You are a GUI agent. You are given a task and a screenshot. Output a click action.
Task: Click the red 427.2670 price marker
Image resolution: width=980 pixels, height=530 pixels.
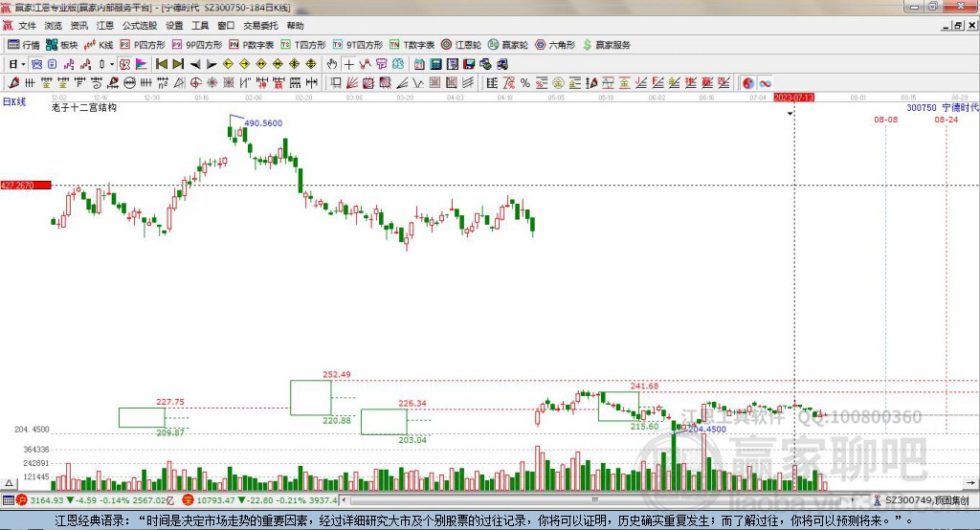26,185
